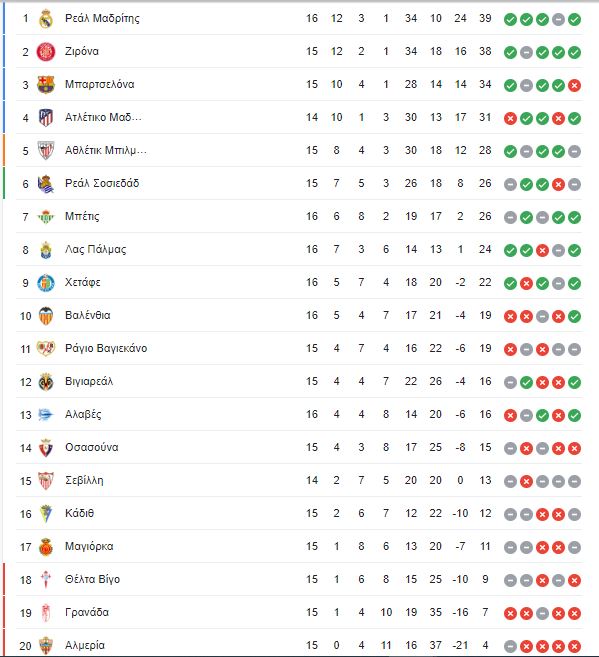Open the Valencia bat logo
This screenshot has width=599, height=657.
tap(46, 316)
